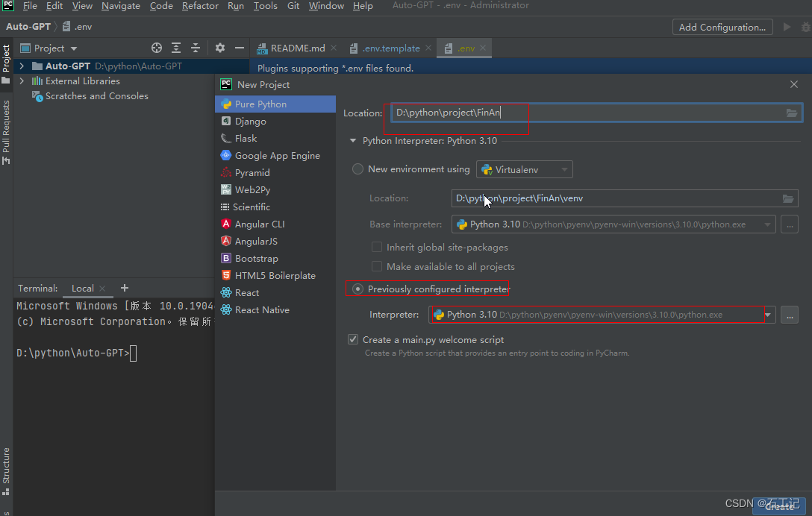
Task: Click ellipsis button next to Base interpreter
Action: coord(789,224)
